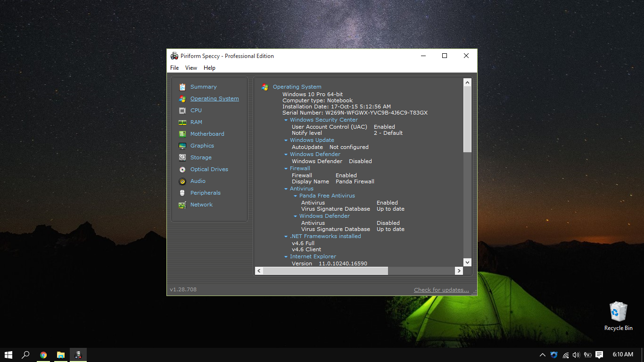Click the CPU chip icon

(182, 110)
